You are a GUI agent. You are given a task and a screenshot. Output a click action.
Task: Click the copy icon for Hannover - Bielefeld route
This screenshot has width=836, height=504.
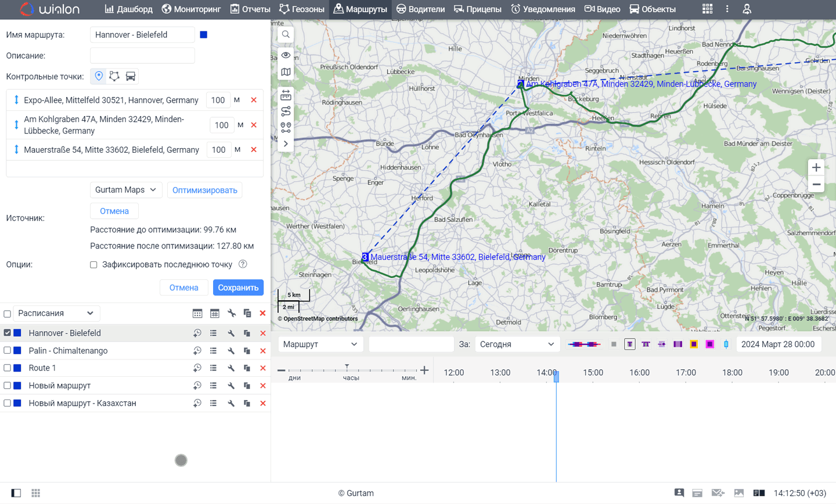point(247,333)
